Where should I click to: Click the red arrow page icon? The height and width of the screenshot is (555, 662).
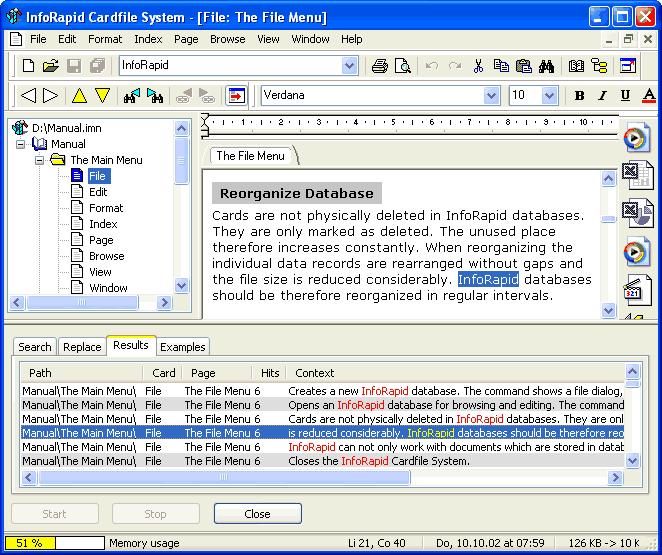coord(236,95)
